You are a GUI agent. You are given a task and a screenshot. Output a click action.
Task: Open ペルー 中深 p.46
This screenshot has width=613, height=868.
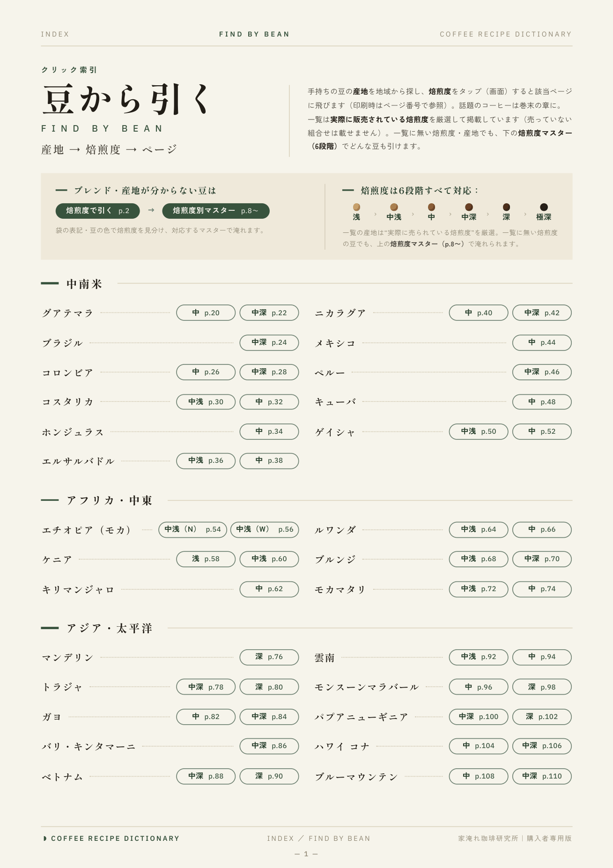[x=542, y=372]
